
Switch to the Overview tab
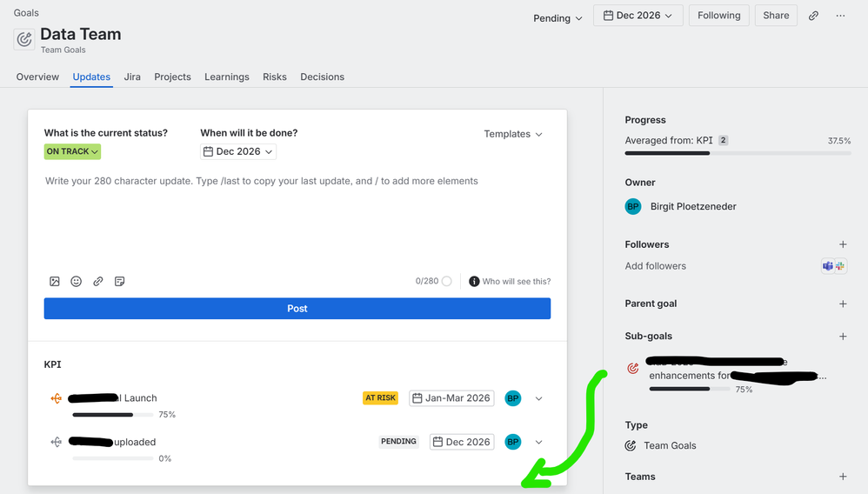(x=37, y=77)
